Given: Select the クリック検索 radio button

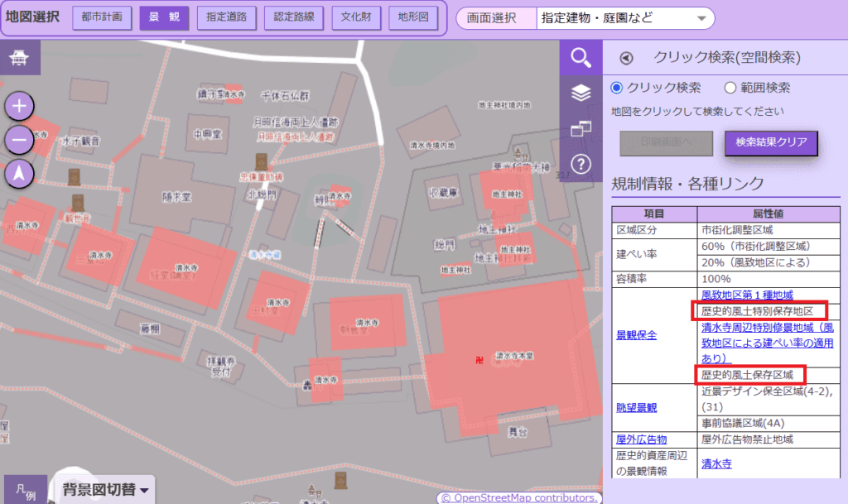Looking at the screenshot, I should point(617,88).
